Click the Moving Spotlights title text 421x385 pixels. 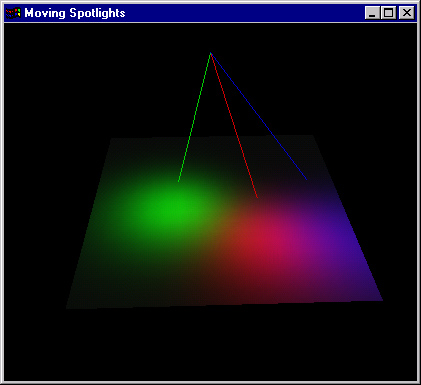75,13
